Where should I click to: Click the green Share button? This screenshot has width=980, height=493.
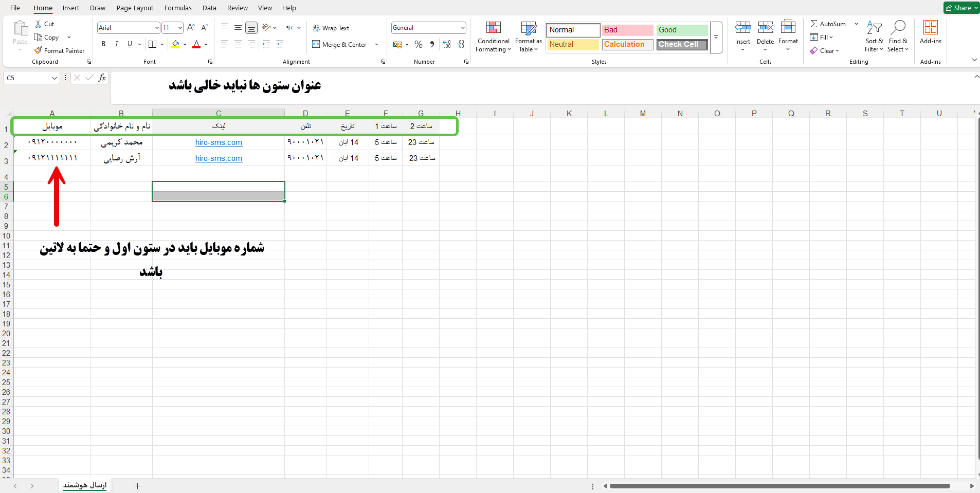959,7
